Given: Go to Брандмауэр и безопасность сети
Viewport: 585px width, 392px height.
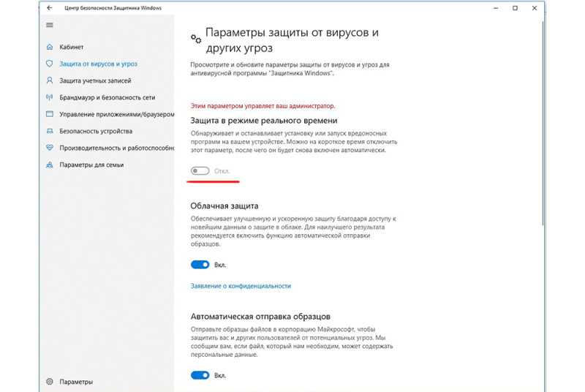Looking at the screenshot, I should click(x=107, y=97).
